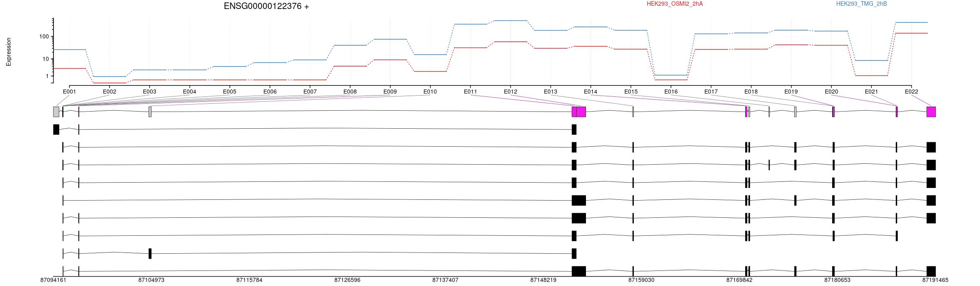The image size is (980, 286).
Task: Click the blue expression segment above E016
Action: [x=671, y=75]
